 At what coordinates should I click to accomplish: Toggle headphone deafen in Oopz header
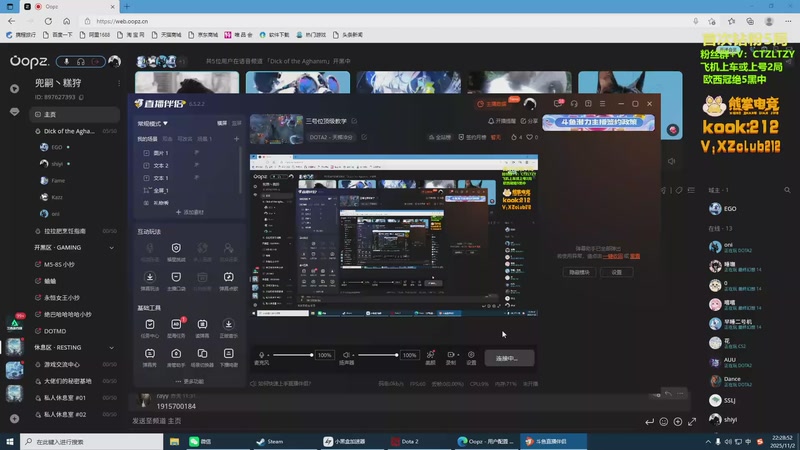(x=81, y=62)
